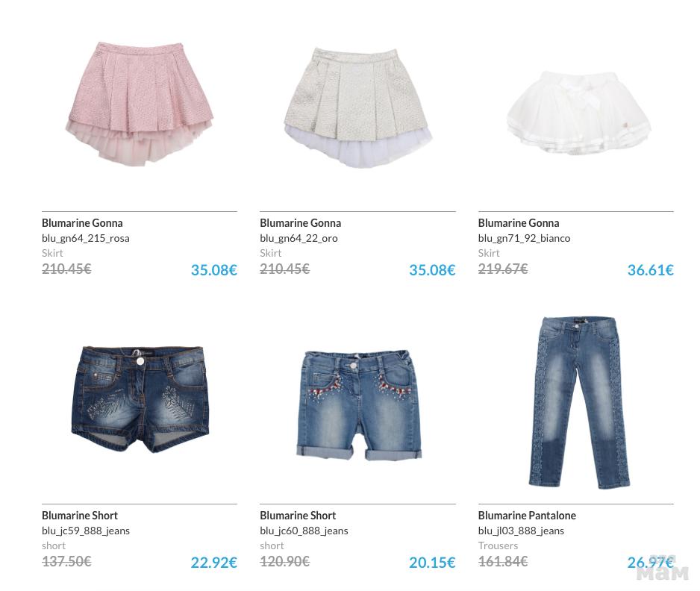Open the white tulle skirt image
Viewport: 700px width, 591px height.
pos(579,113)
